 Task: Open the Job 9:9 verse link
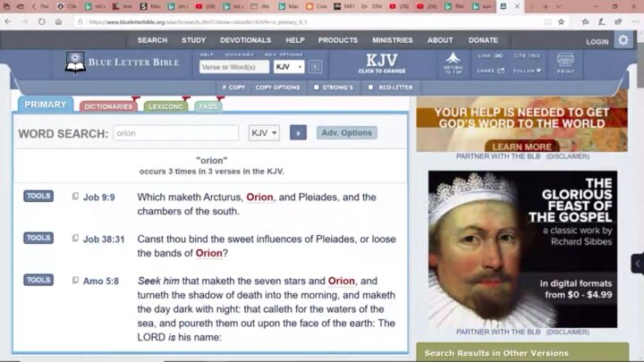[x=99, y=198]
